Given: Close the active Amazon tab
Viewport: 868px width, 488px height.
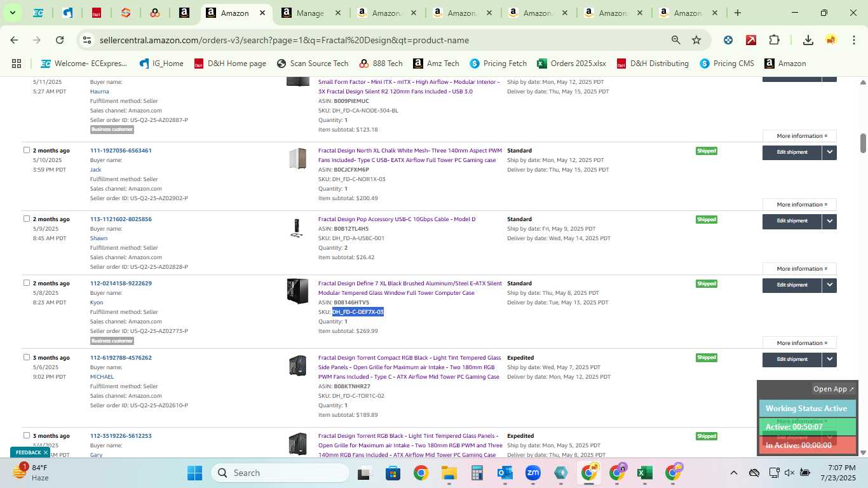Looking at the screenshot, I should [x=262, y=13].
